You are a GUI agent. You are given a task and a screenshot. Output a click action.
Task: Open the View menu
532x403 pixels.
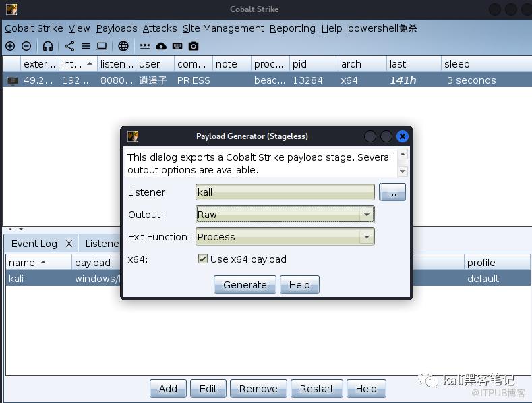[x=79, y=28]
